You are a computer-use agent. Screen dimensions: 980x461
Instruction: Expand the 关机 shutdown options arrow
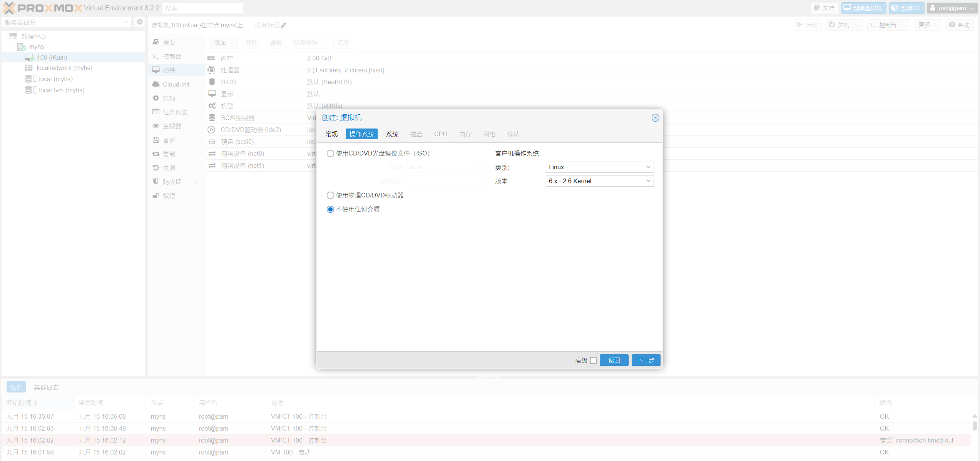[x=857, y=25]
